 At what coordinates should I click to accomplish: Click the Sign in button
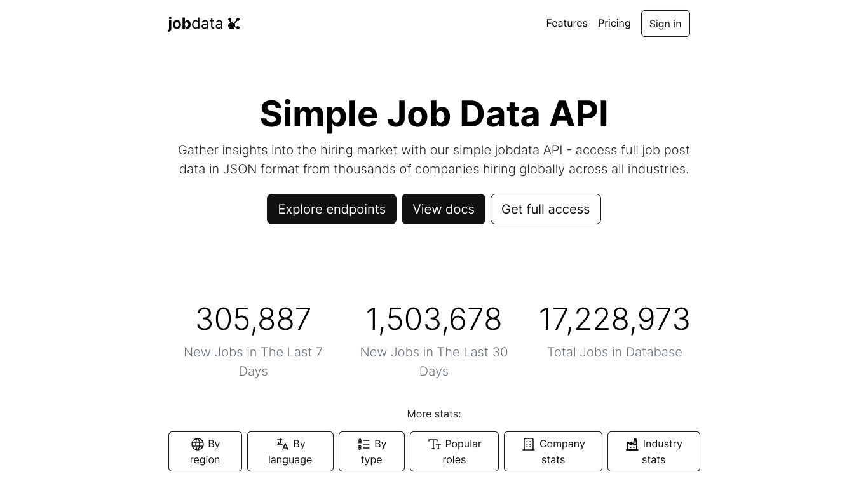tap(665, 24)
